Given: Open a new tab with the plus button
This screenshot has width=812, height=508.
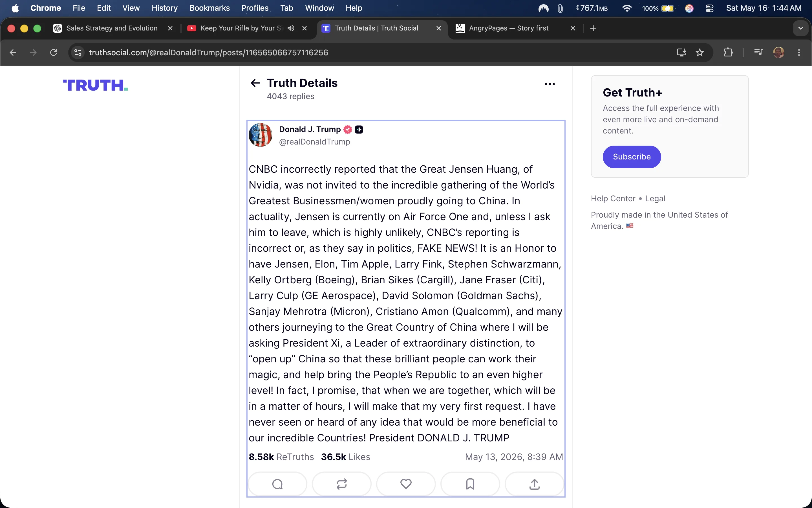Looking at the screenshot, I should (x=593, y=28).
